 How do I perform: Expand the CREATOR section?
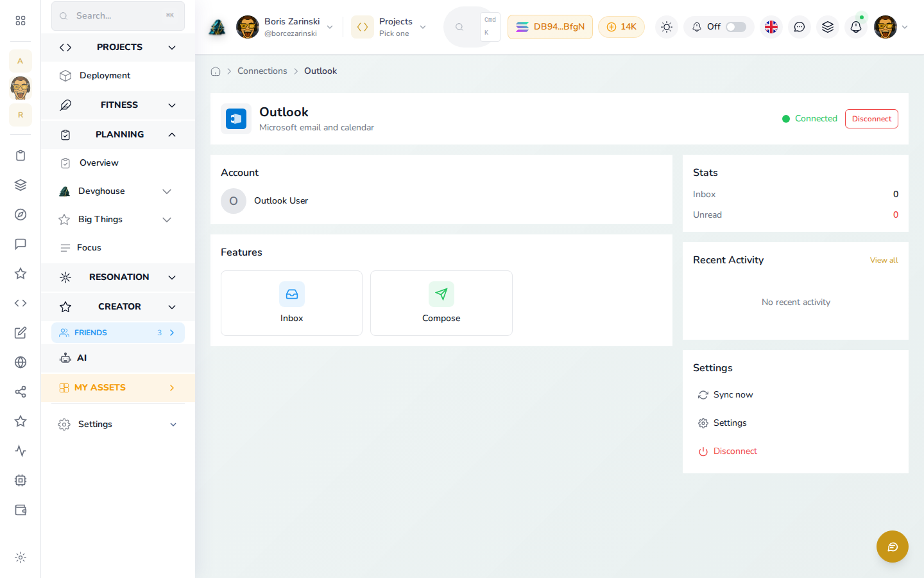coord(118,307)
